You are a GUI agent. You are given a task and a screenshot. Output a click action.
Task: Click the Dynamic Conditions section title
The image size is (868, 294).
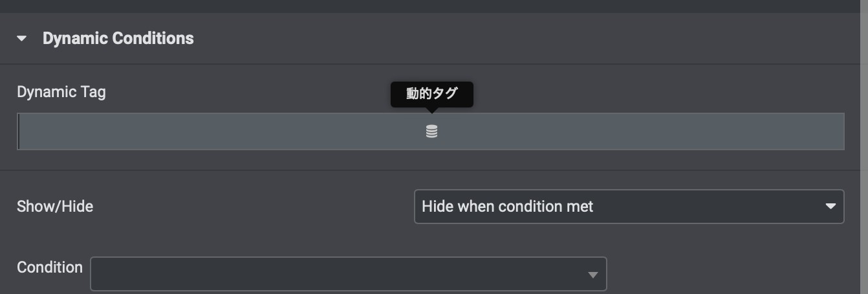[118, 39]
